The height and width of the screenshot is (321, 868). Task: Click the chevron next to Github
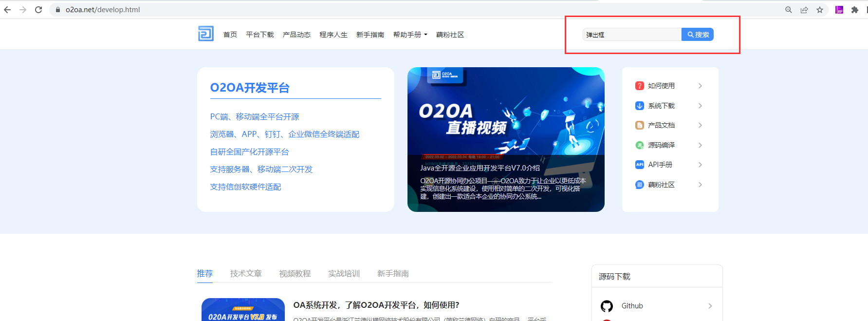[710, 306]
